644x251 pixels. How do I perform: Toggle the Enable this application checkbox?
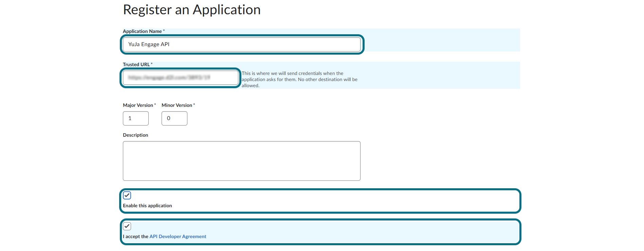click(127, 195)
